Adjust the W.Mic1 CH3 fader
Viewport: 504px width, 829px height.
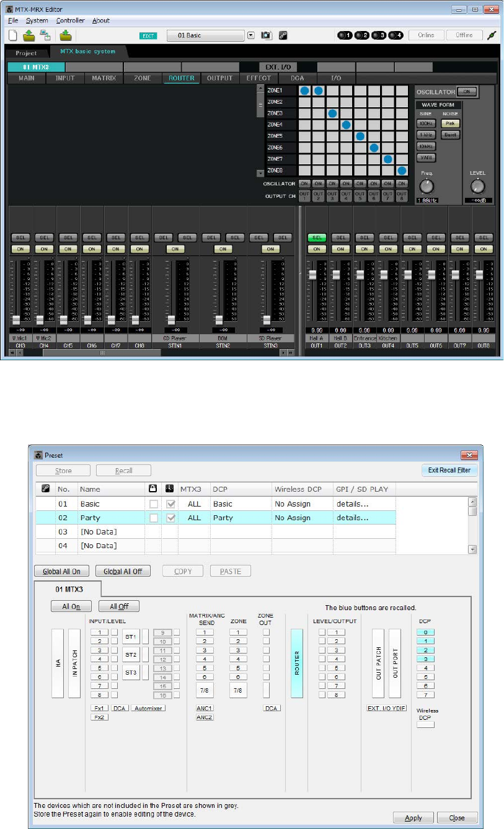(15, 320)
